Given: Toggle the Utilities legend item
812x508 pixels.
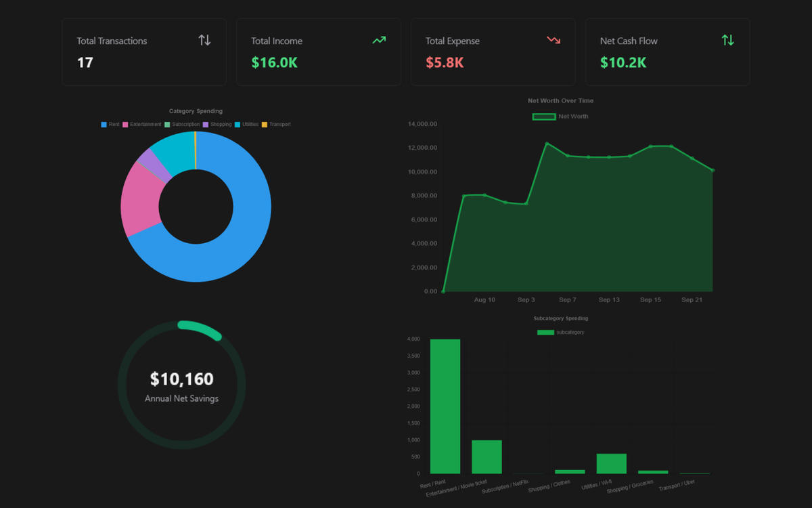Looking at the screenshot, I should [246, 125].
